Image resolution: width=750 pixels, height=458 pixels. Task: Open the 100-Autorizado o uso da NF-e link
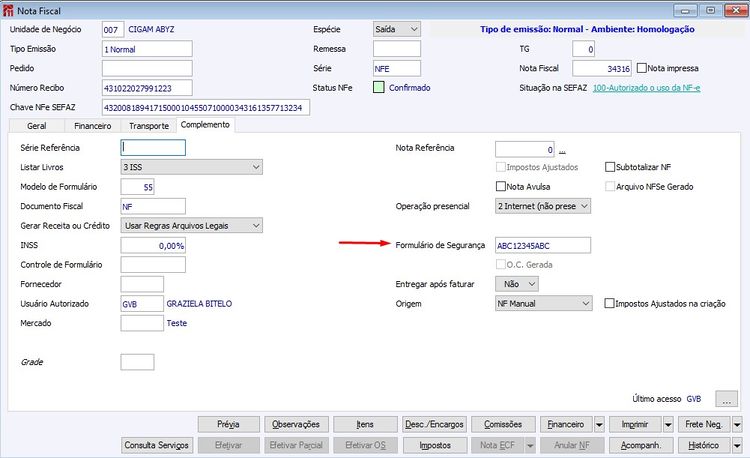coord(647,88)
